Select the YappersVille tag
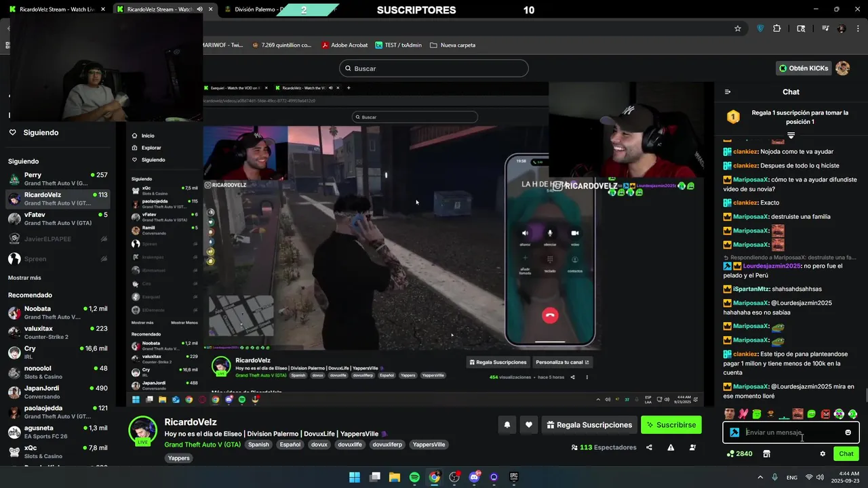The width and height of the screenshot is (868, 488). click(x=429, y=445)
